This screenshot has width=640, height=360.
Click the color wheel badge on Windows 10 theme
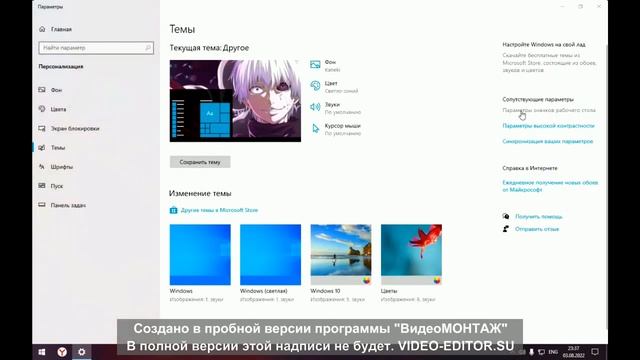point(366,280)
